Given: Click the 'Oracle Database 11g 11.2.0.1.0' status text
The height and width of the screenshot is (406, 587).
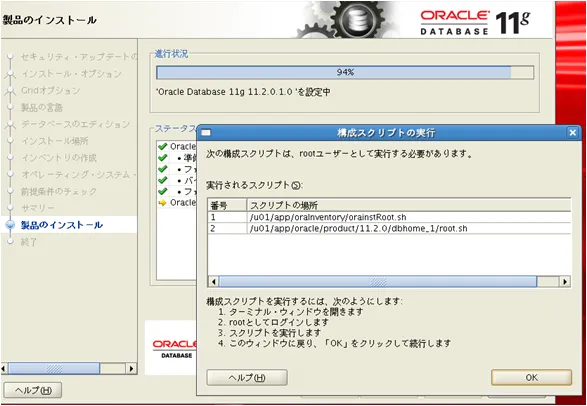Looking at the screenshot, I should [244, 92].
